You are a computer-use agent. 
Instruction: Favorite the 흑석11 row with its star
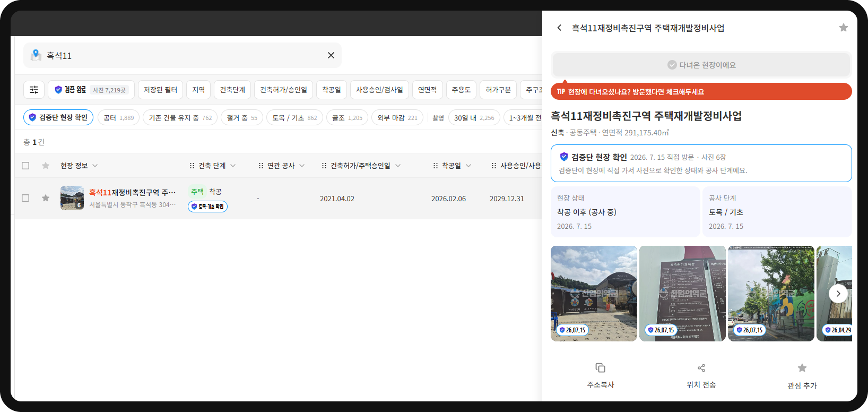46,198
